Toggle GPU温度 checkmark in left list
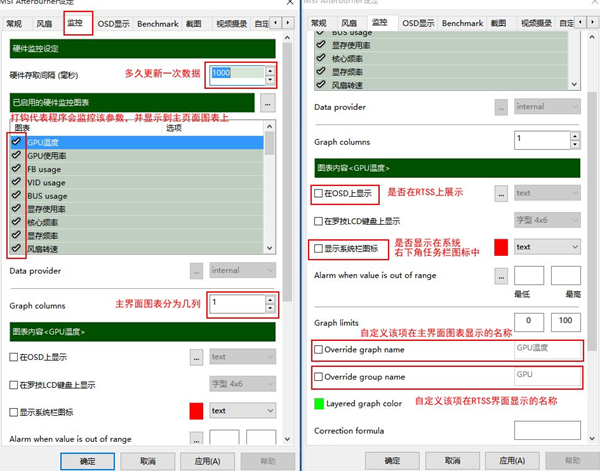The height and width of the screenshot is (471, 600). pyautogui.click(x=16, y=142)
